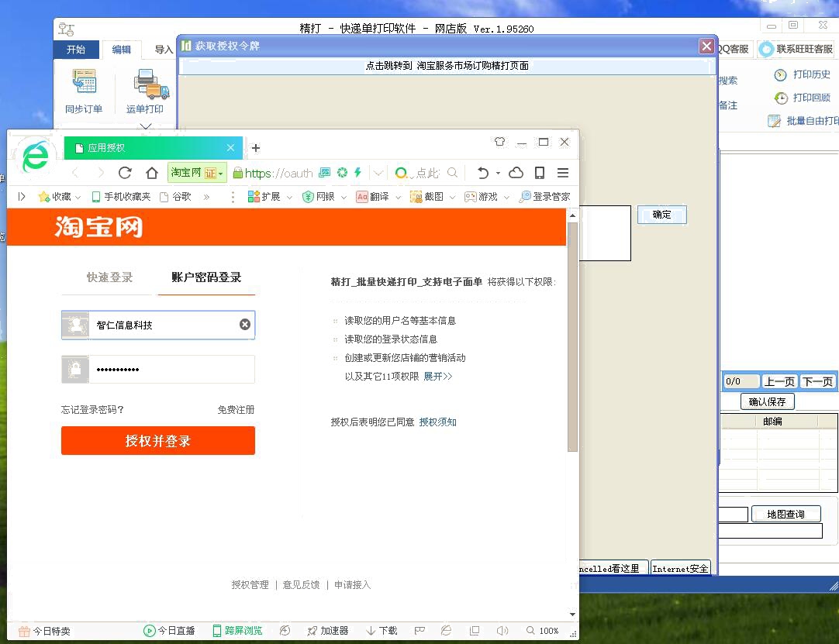Expand permissions list via 展开>>

click(437, 377)
